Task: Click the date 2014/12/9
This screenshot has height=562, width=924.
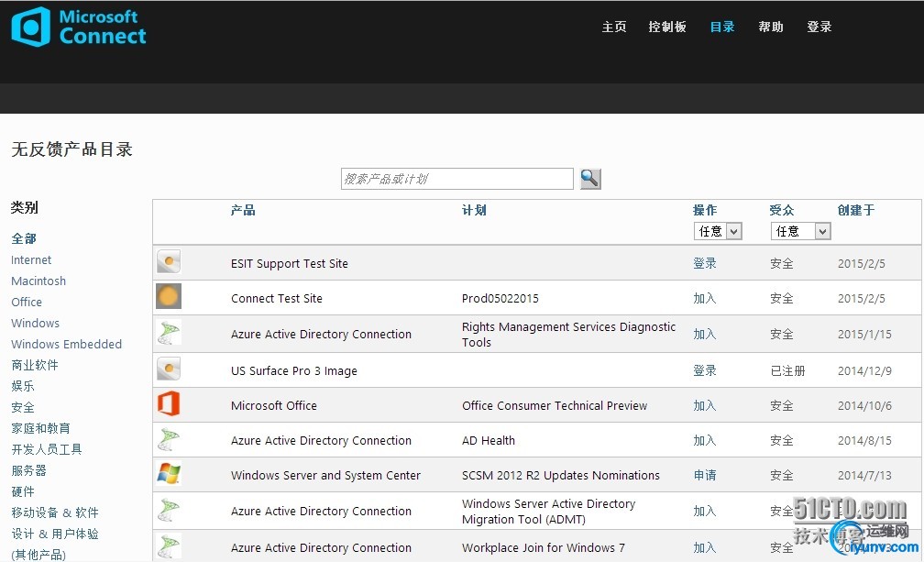Action: click(864, 370)
